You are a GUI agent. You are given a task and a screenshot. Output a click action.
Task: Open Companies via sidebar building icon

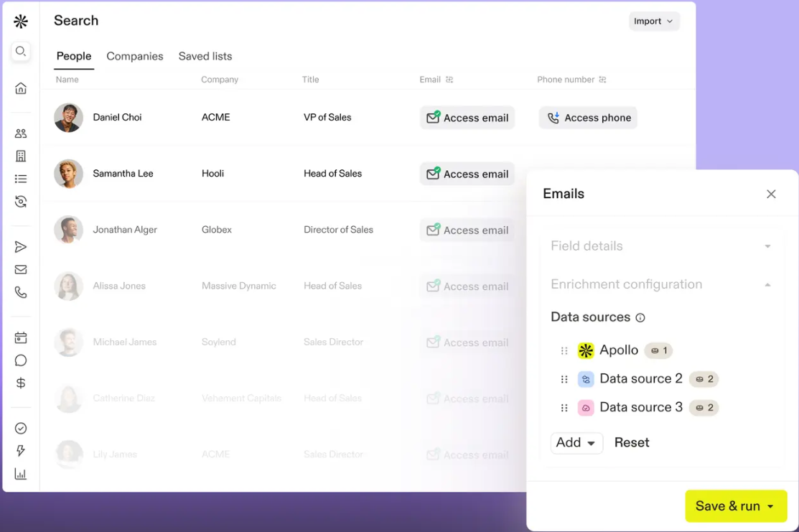point(20,156)
